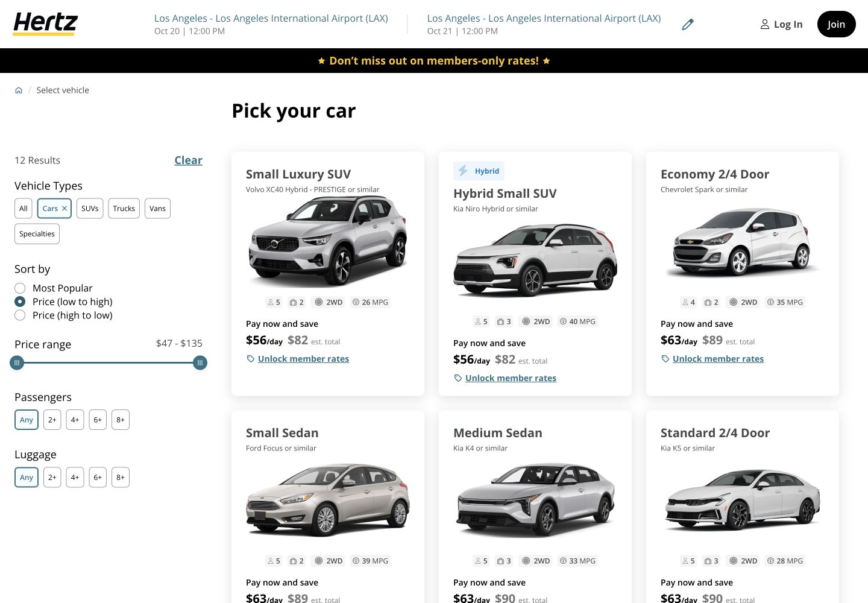Click the 26 MPG badge on Small Luxury SUV
This screenshot has height=603, width=868.
pos(370,302)
